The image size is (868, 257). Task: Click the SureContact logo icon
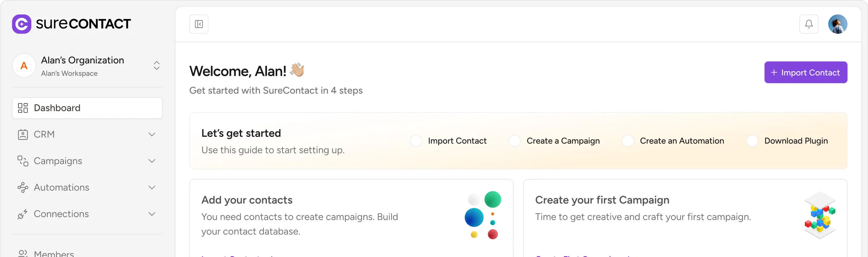click(x=22, y=24)
